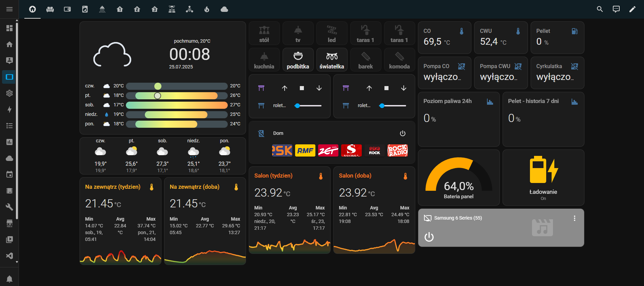644x286 pixels.
Task: Toggle the podbitka light
Action: (x=298, y=60)
